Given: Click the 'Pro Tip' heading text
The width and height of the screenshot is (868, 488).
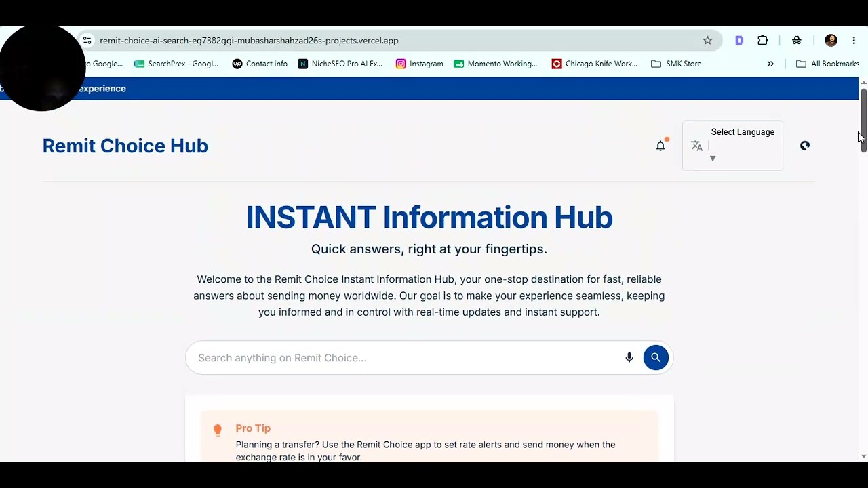Looking at the screenshot, I should [x=253, y=428].
